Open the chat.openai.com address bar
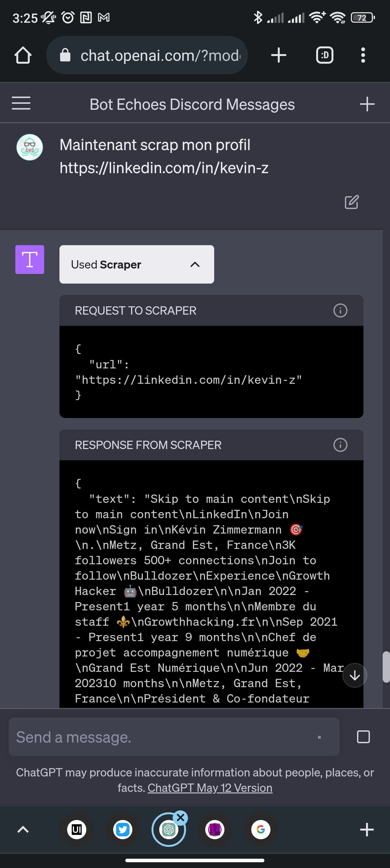Image resolution: width=390 pixels, height=868 pixels. point(147,55)
